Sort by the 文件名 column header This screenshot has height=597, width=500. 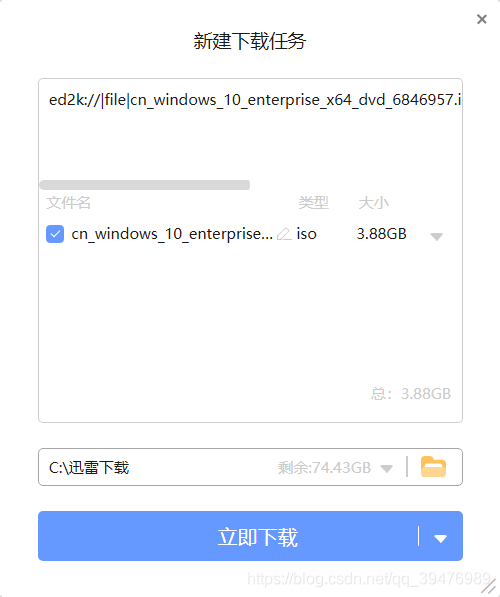68,203
